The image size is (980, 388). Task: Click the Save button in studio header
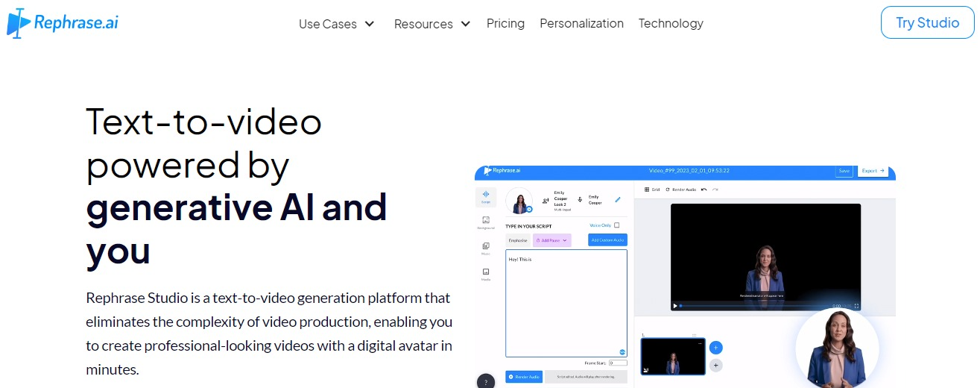tap(844, 171)
